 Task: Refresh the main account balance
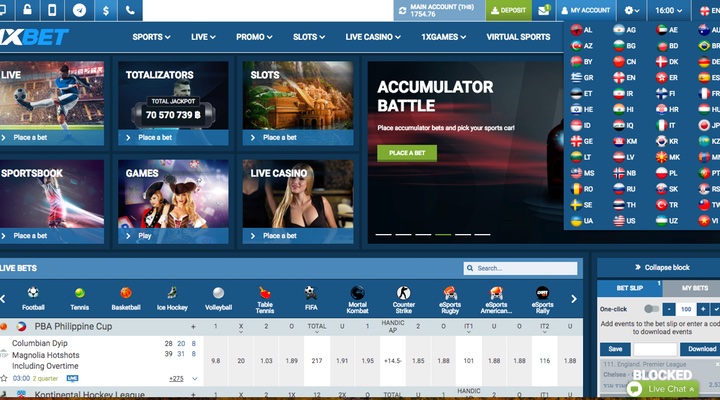(403, 11)
